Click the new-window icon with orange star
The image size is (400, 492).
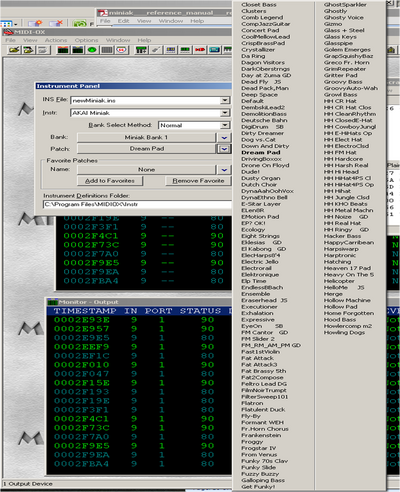35,23
